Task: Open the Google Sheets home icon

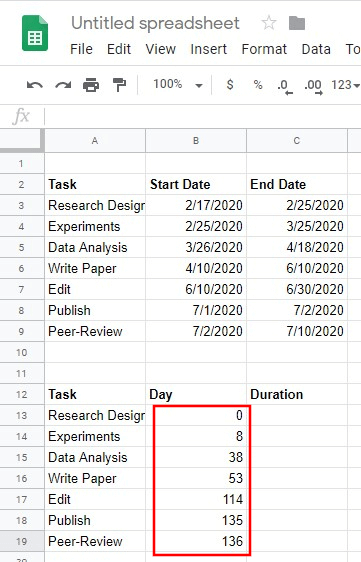Action: pos(35,33)
